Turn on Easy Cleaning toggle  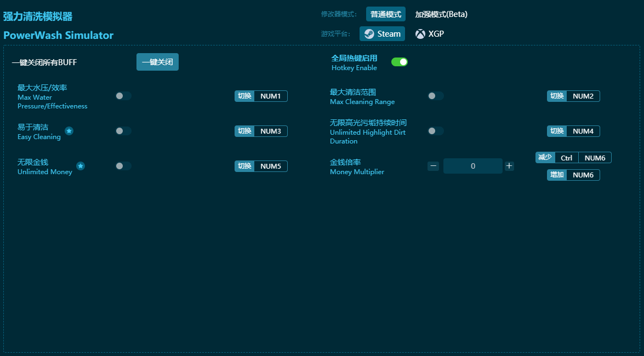pyautogui.click(x=123, y=131)
